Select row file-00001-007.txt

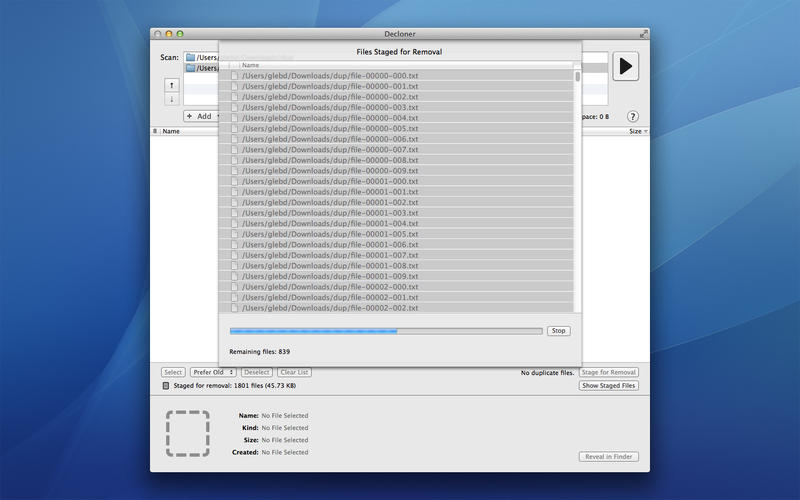point(396,255)
